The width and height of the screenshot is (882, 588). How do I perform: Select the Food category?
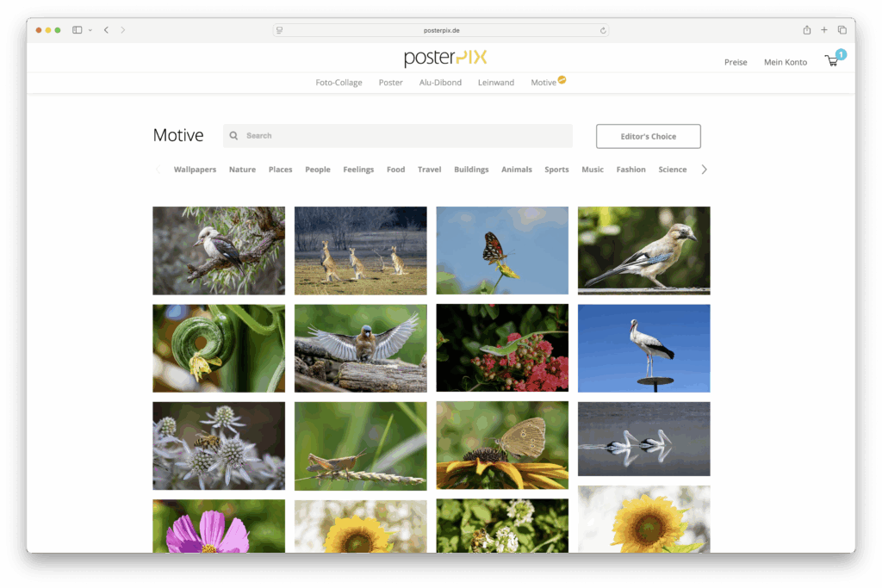pos(395,170)
